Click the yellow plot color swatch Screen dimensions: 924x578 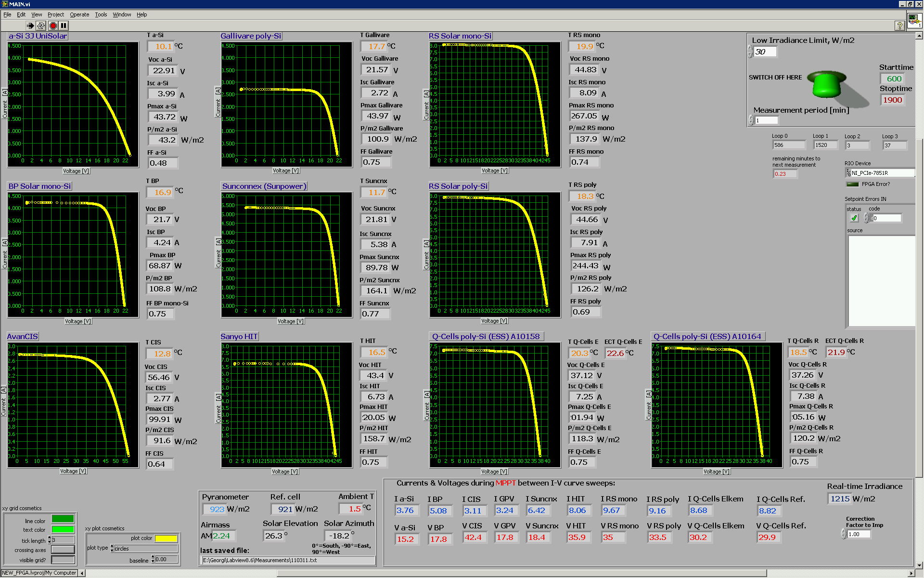coord(166,538)
